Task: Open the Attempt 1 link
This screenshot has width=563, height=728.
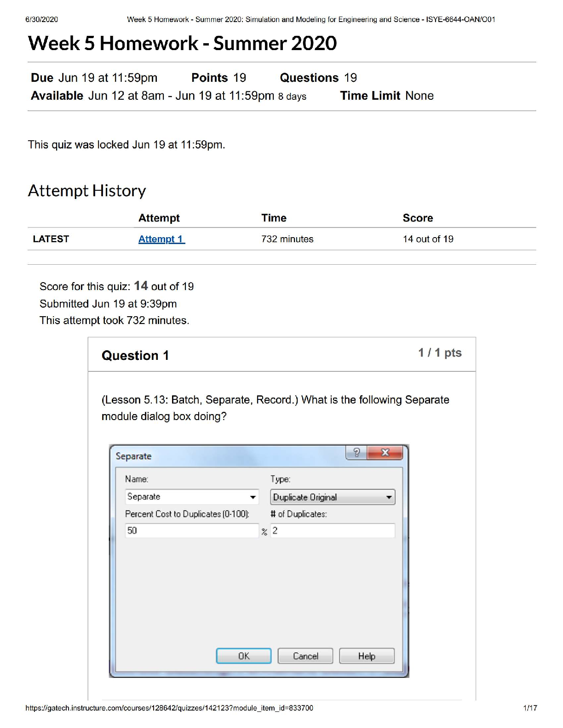Action: [x=161, y=239]
